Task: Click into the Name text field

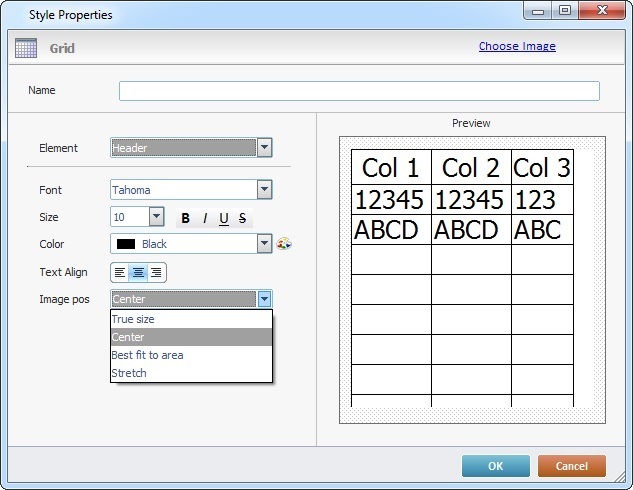Action: [x=359, y=91]
